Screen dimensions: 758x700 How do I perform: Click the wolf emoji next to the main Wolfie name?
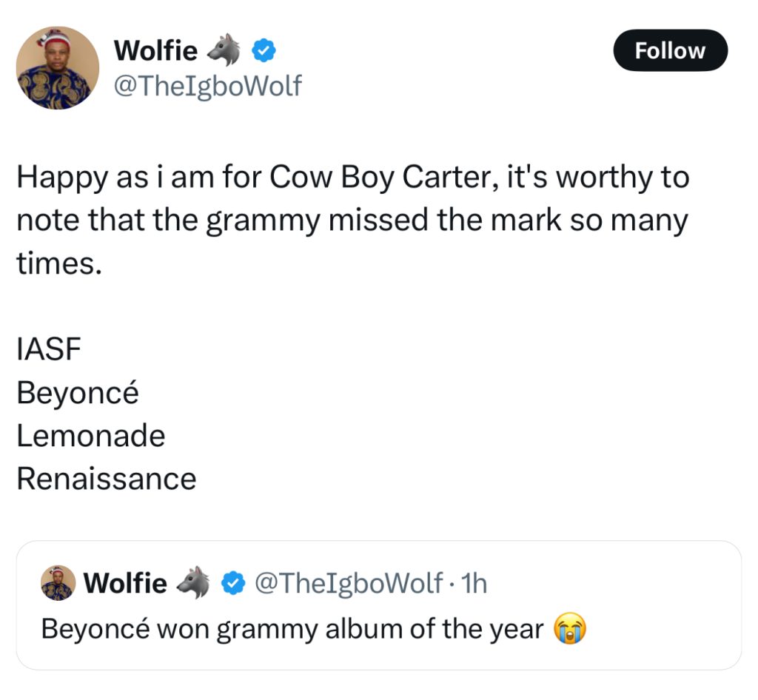pyautogui.click(x=224, y=50)
